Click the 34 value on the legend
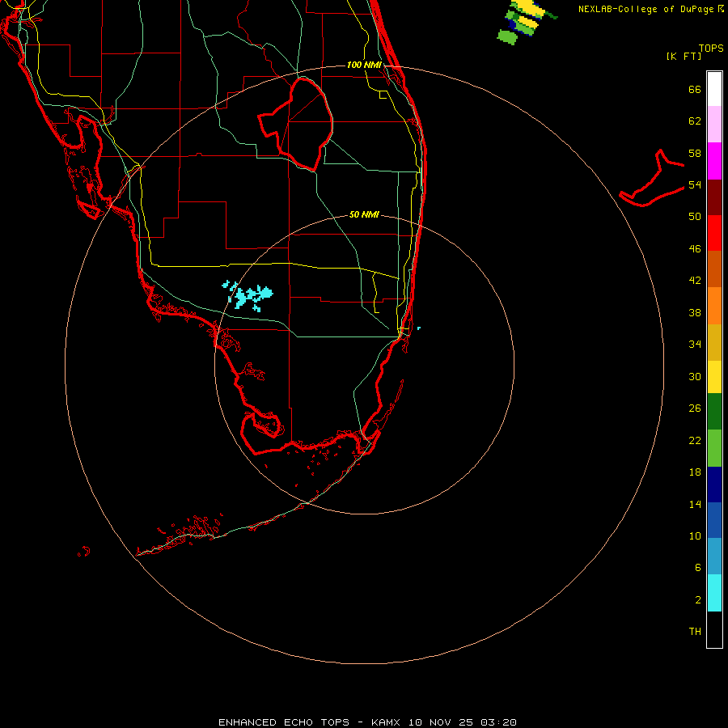 click(695, 345)
